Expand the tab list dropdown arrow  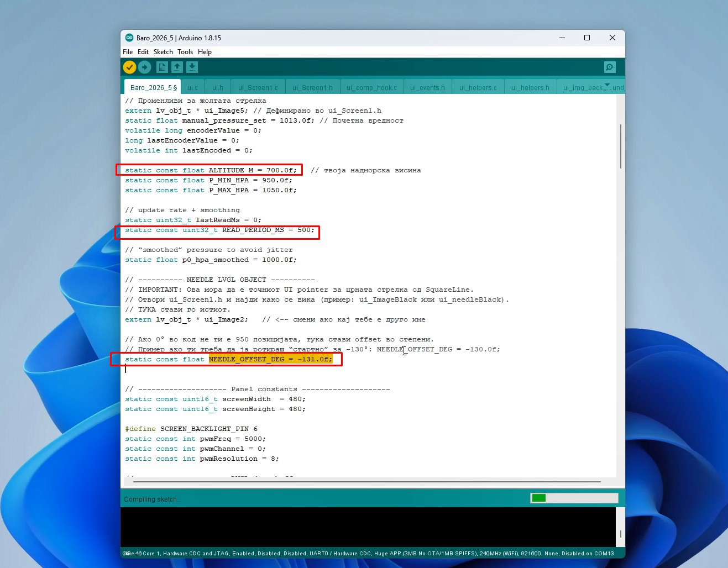607,85
